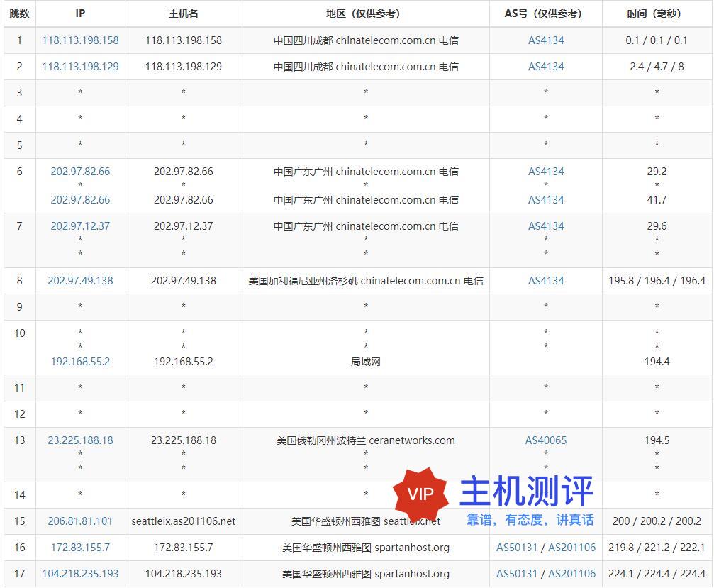Screen dimensions: 714x588
Task: Open the 172.83.155.7 IP link in hop 16
Action: [x=80, y=548]
